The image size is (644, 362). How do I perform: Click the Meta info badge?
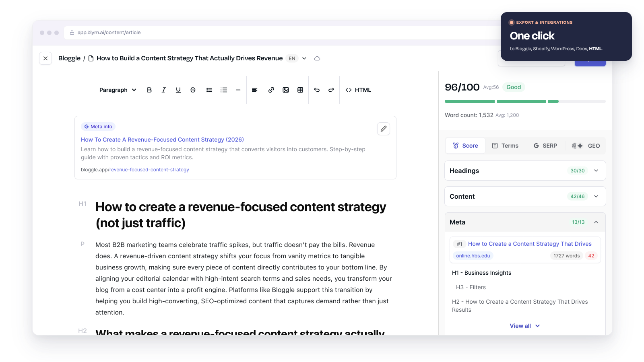tap(98, 127)
